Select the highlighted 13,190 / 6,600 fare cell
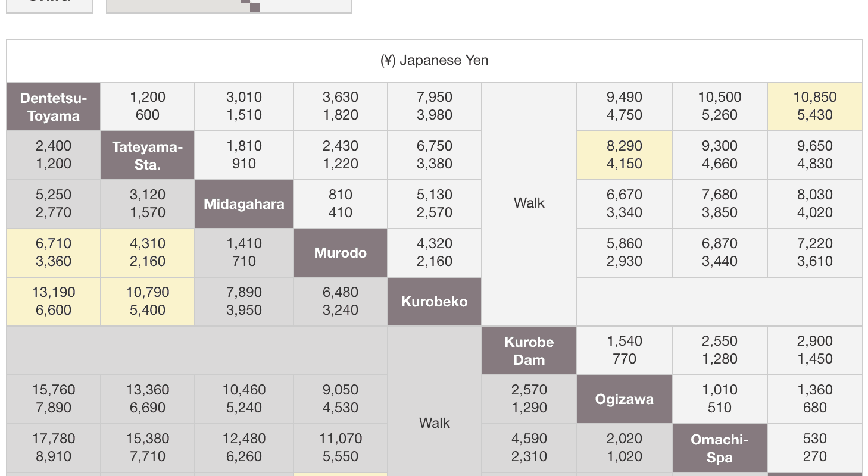Viewport: 868px width, 476px height. click(54, 302)
